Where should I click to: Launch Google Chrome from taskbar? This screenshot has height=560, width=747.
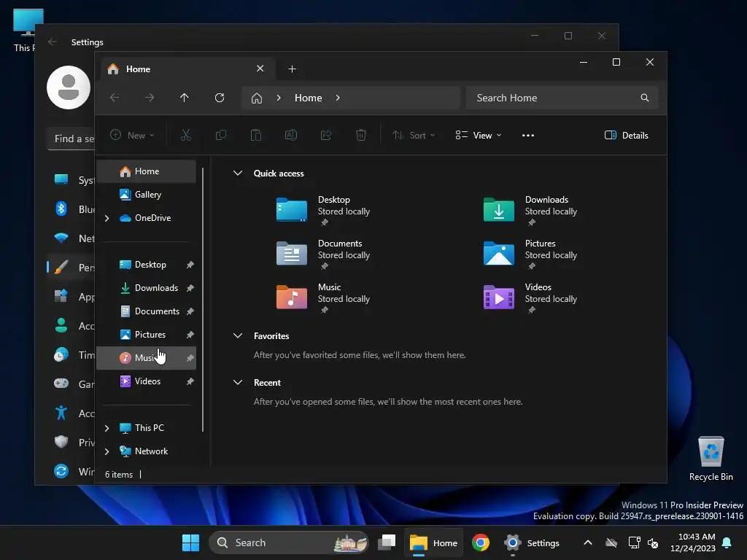point(481,542)
